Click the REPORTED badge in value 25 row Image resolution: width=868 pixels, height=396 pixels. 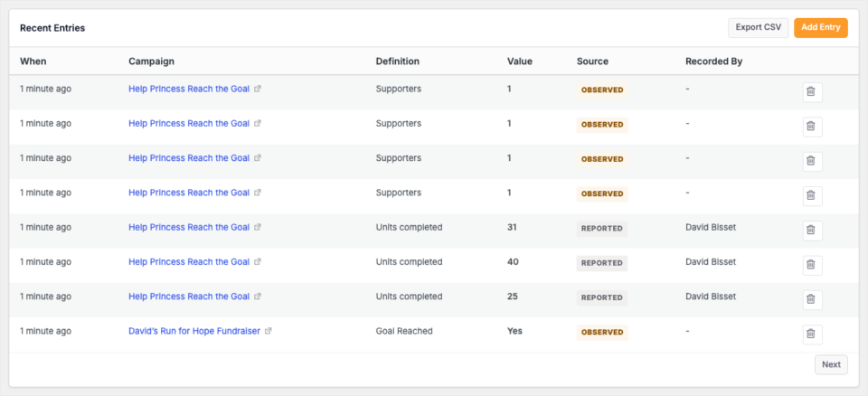(x=602, y=297)
